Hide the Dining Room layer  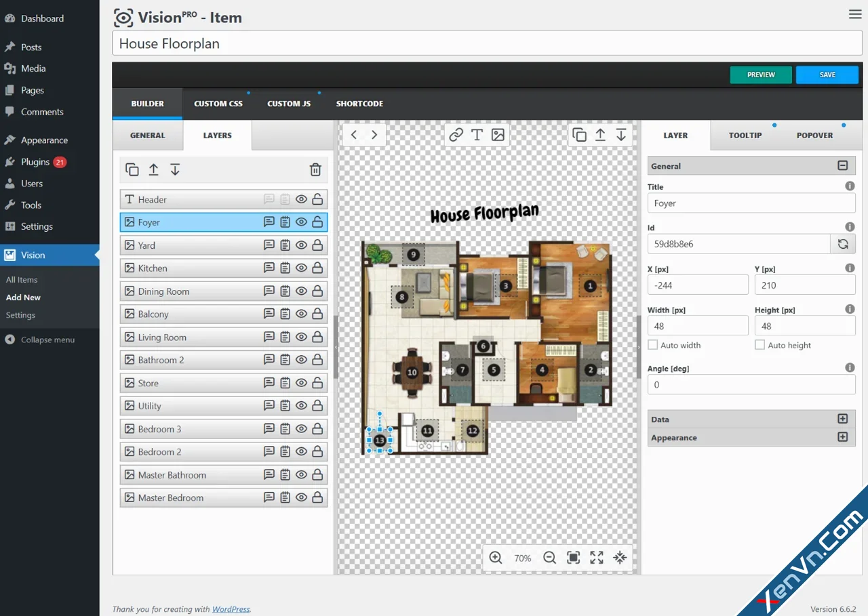tap(301, 291)
